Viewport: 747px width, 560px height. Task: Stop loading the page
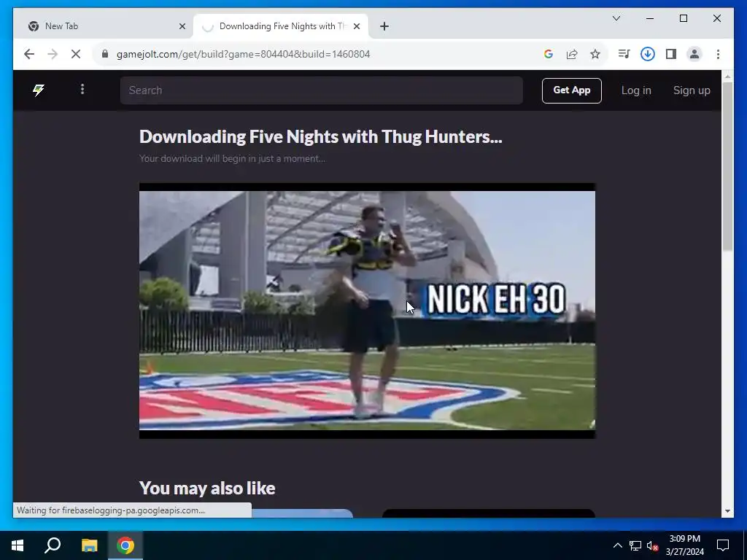coord(76,54)
